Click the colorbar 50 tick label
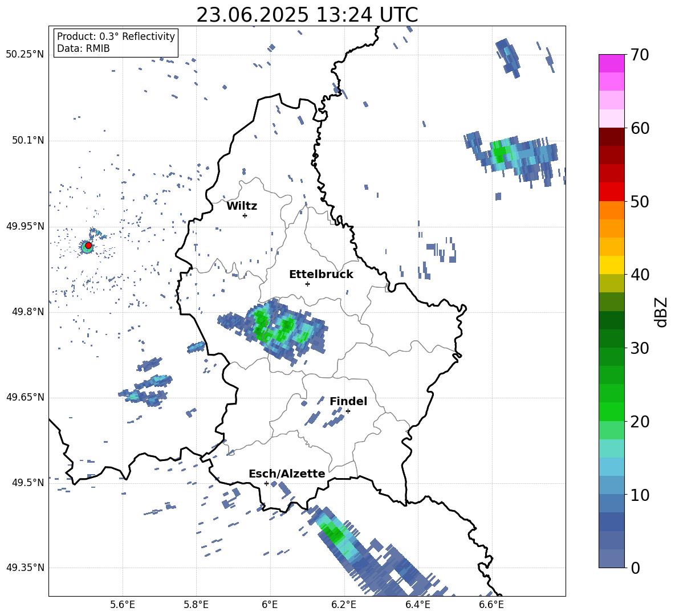Screen dimensions: 675x616 point(640,201)
